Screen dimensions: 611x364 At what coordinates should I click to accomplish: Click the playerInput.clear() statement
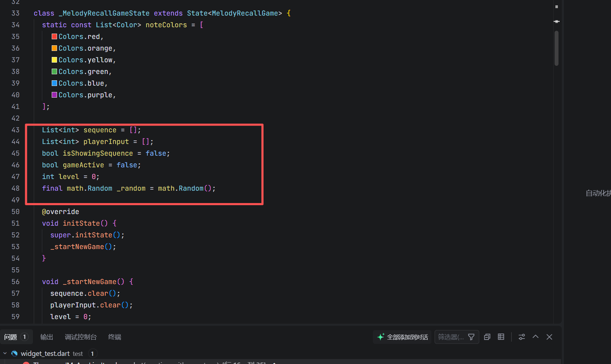91,305
